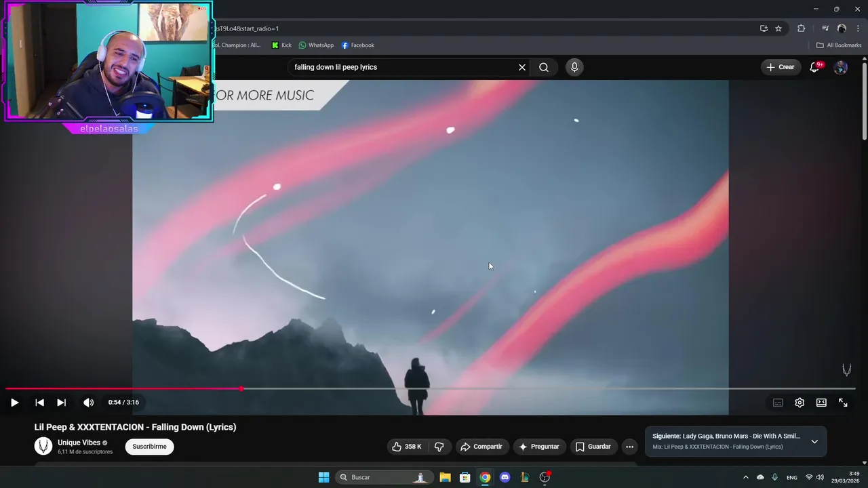Open the tray volume speaker icon
Screen dimensions: 868x488
click(820, 477)
